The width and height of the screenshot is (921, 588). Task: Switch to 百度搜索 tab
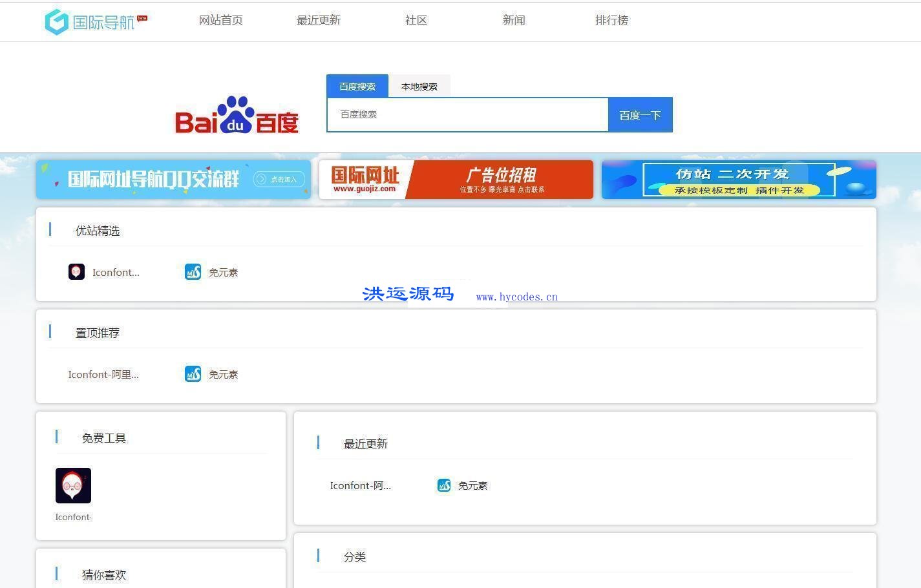point(357,86)
